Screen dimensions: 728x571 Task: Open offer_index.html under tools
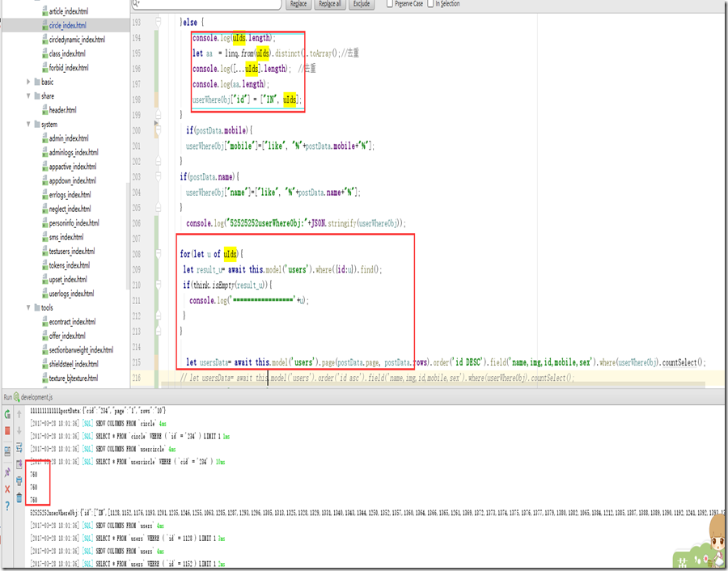coord(67,336)
